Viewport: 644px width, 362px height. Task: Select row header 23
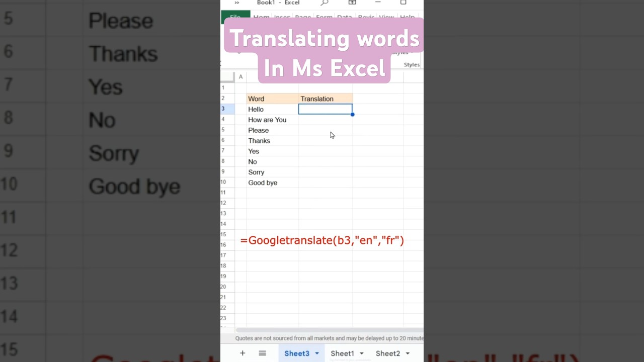227,318
